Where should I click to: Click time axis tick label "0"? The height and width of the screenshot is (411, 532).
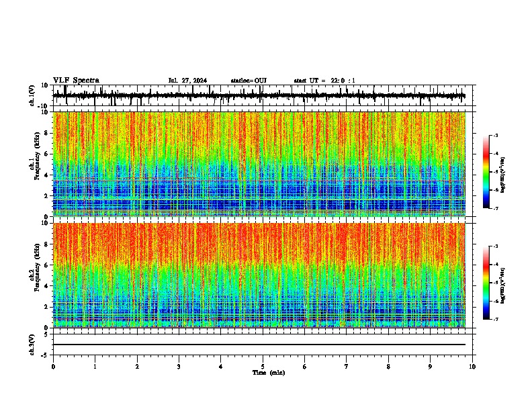click(x=53, y=367)
